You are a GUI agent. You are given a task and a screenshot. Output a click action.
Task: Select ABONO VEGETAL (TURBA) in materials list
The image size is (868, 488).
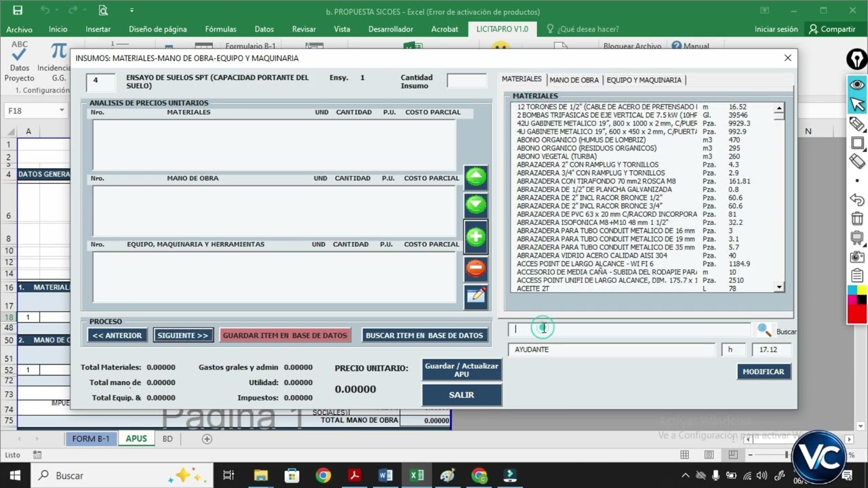(642, 157)
